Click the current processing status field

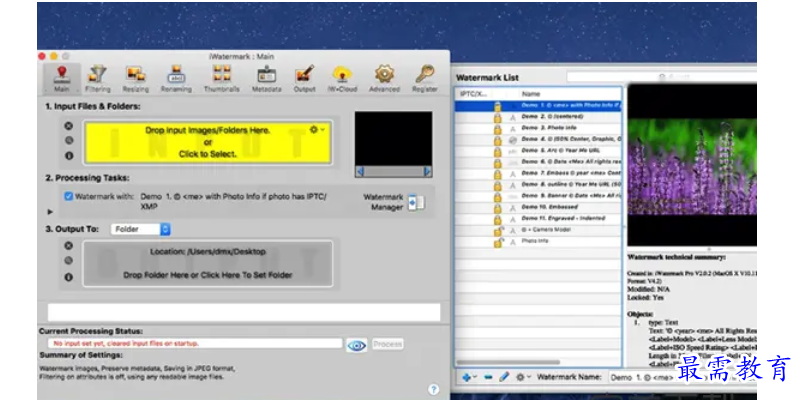(195, 343)
